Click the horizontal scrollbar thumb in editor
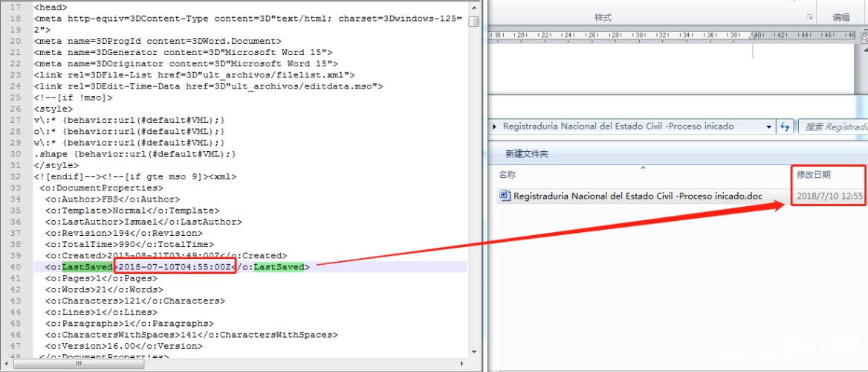 click(x=79, y=364)
